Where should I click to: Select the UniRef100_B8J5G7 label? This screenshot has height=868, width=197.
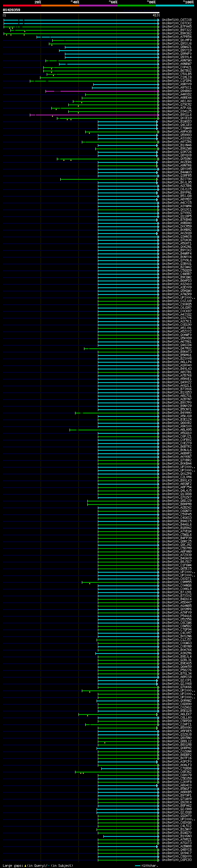click(177, 562)
